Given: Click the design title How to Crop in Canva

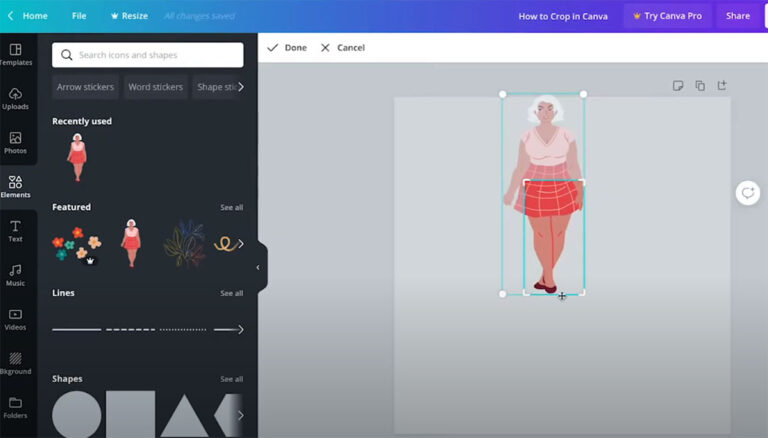Looking at the screenshot, I should (563, 16).
